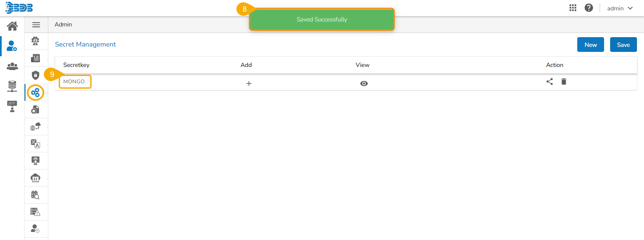Image resolution: width=644 pixels, height=240 pixels.
Task: Open the translate language settings icon
Action: click(x=36, y=144)
